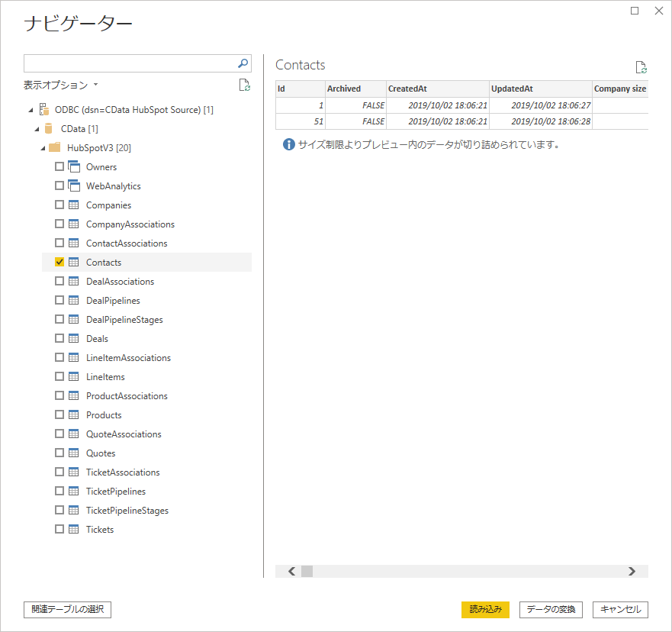Click the Company size column header
The image size is (672, 632).
[x=620, y=89]
